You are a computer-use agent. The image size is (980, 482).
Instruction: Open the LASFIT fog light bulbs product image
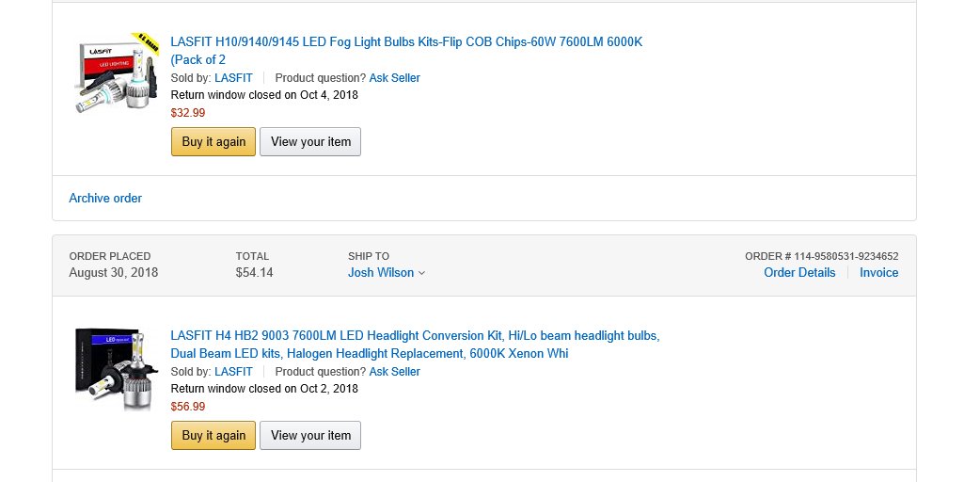pyautogui.click(x=117, y=73)
